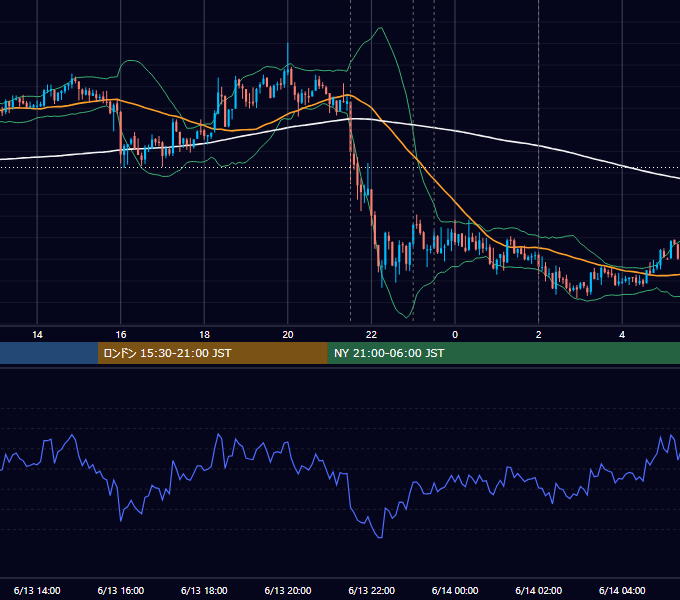
Task: Click the hour label 18 on price chart axis
Action: click(204, 335)
